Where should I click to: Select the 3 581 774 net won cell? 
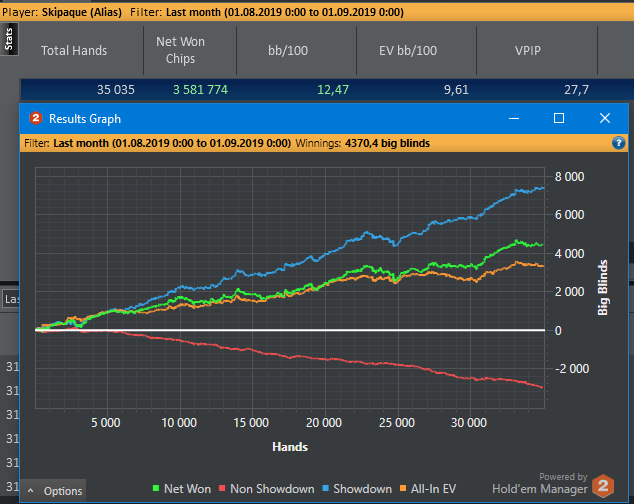click(201, 89)
